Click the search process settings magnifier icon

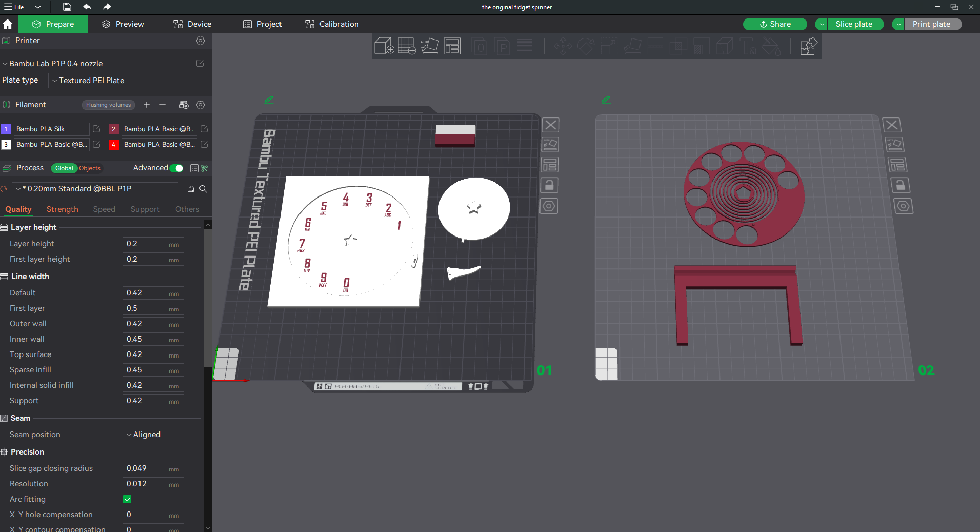click(203, 189)
